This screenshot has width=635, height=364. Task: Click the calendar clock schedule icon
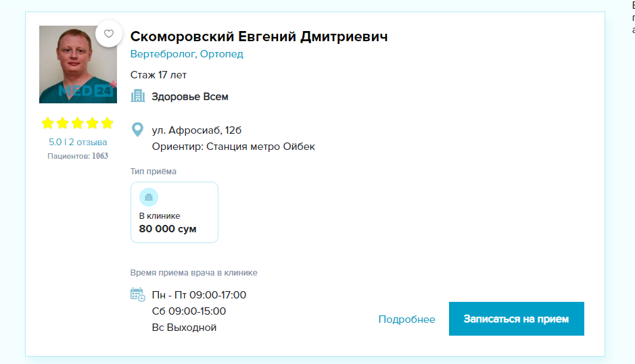click(x=138, y=294)
